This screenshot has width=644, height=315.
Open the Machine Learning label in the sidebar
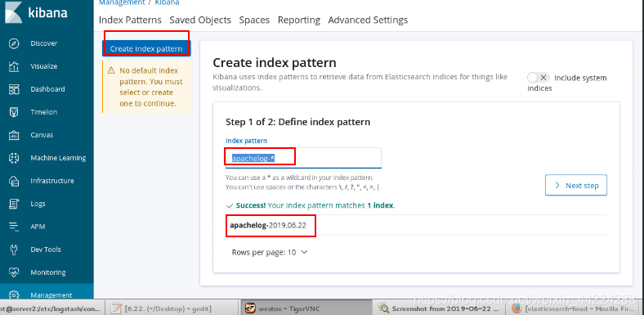[x=58, y=158]
